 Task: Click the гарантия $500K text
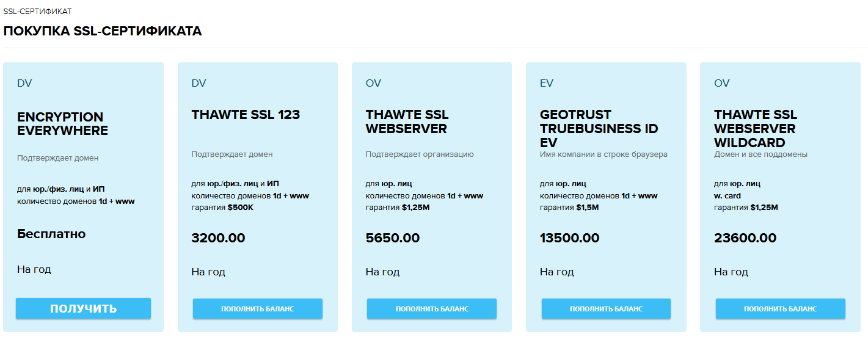point(222,208)
